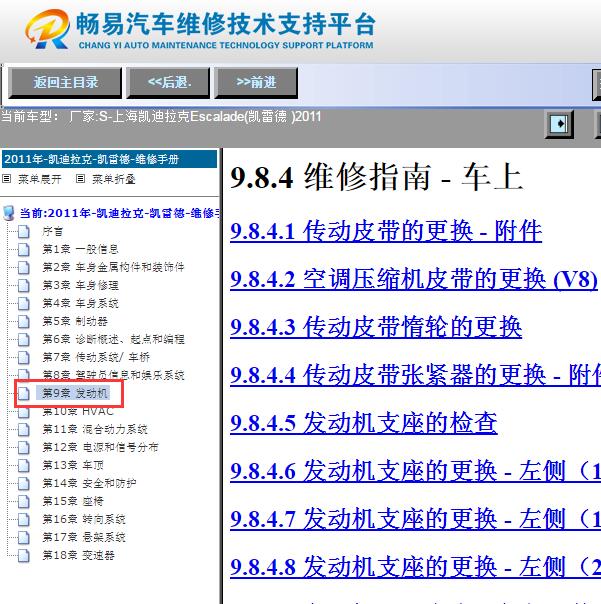Open 第16章 转向系统

84,519
